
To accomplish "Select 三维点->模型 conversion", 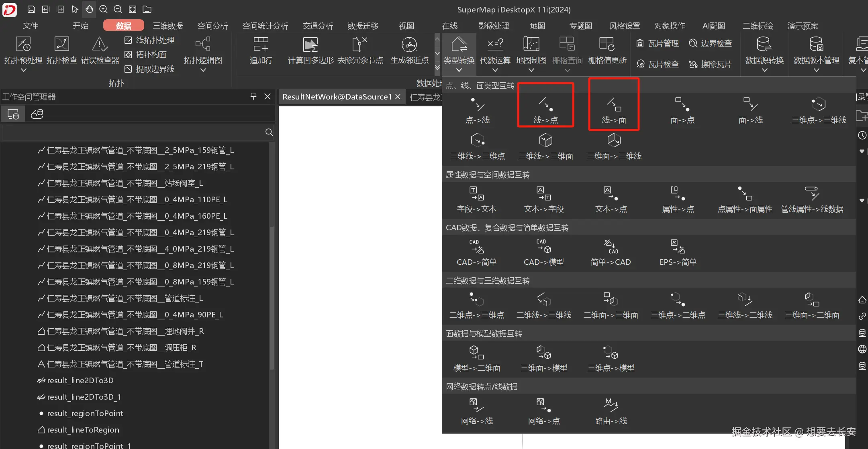I will click(x=611, y=358).
